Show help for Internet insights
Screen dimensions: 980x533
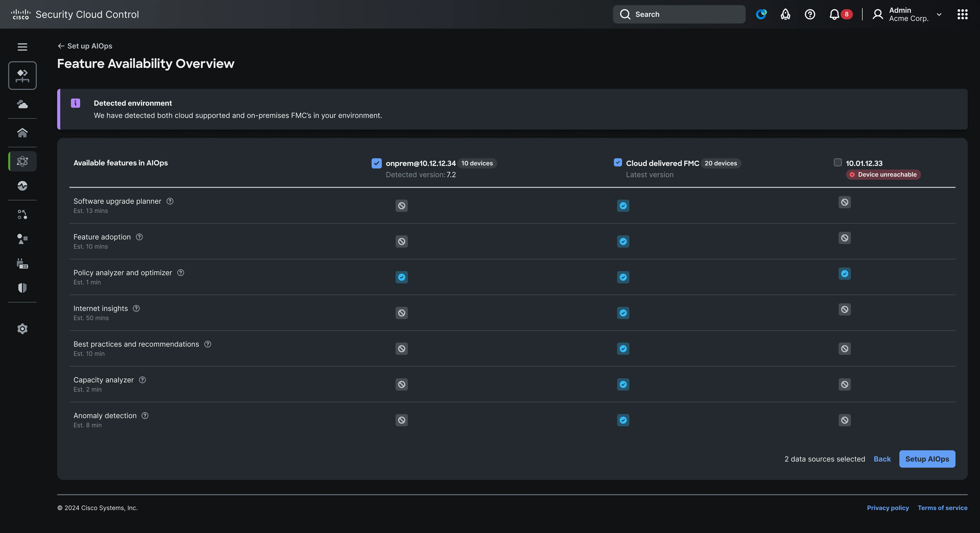point(136,309)
